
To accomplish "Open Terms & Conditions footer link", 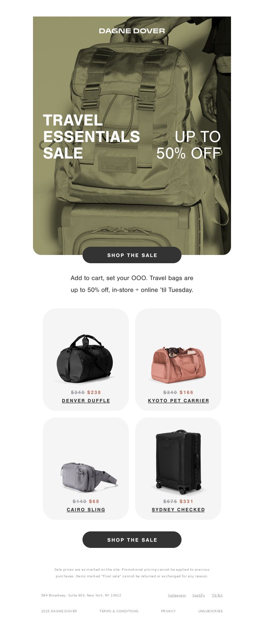I will tap(119, 611).
